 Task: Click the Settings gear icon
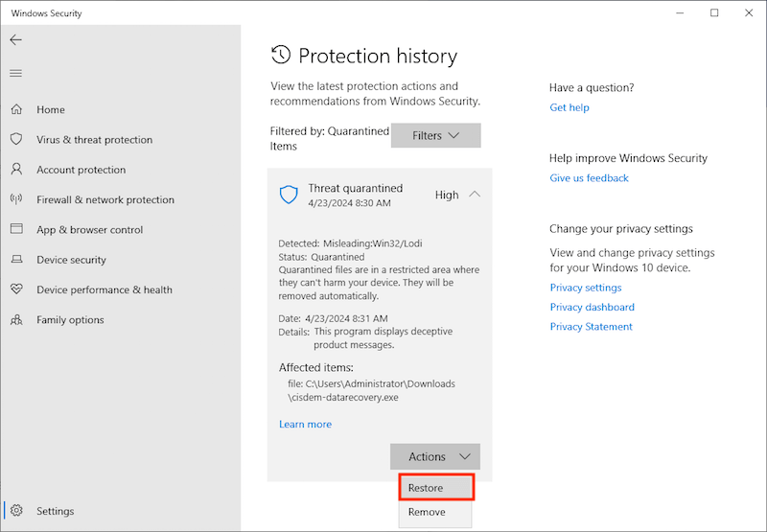point(16,511)
